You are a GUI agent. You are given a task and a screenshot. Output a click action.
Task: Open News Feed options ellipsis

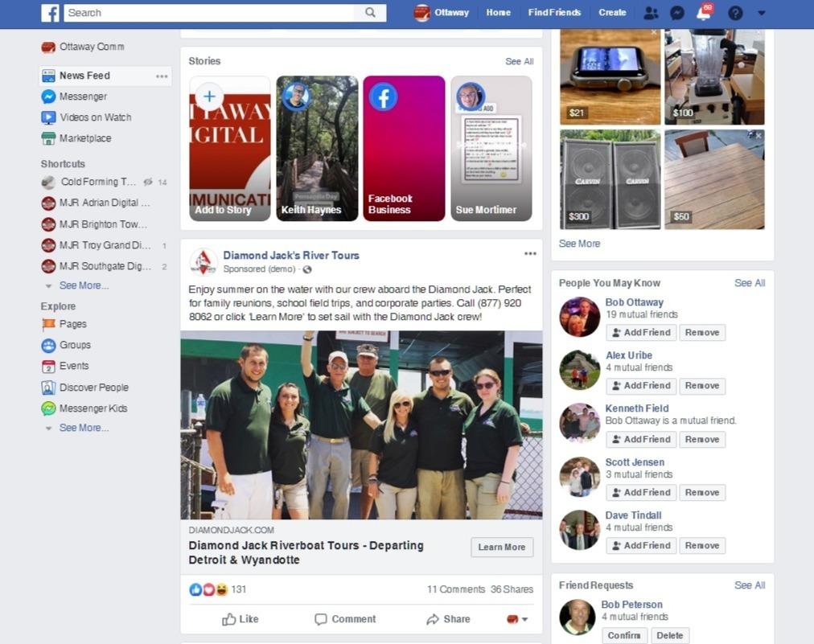162,76
